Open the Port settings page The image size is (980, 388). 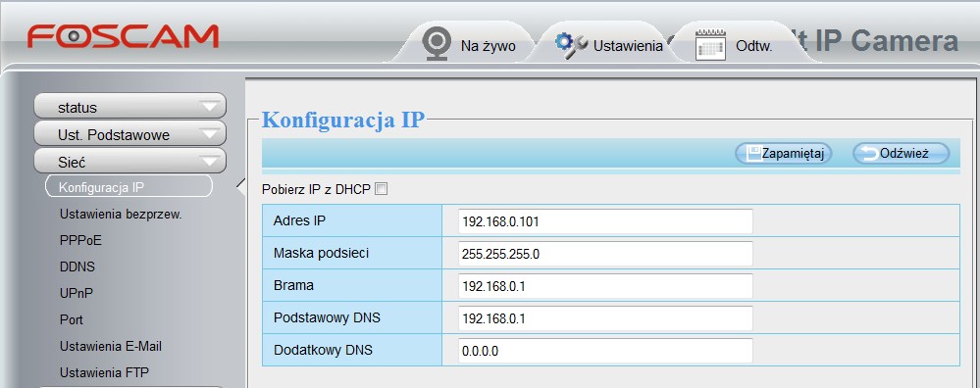pos(72,320)
